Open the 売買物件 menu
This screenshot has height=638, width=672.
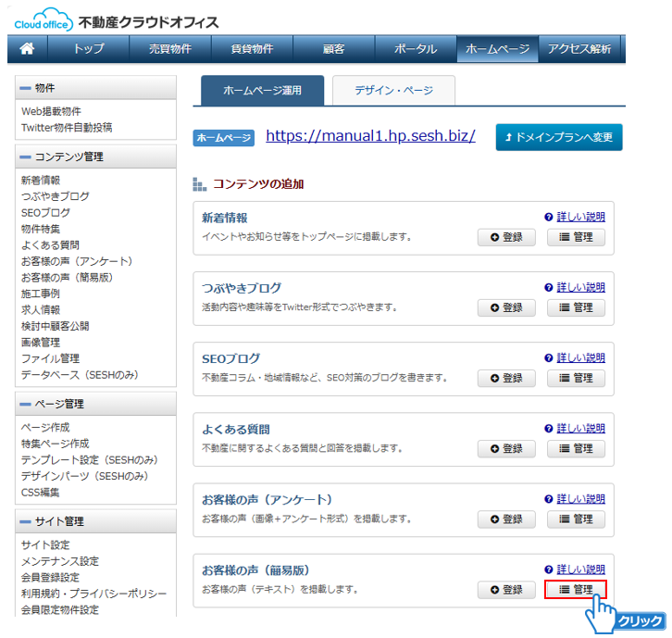point(169,49)
